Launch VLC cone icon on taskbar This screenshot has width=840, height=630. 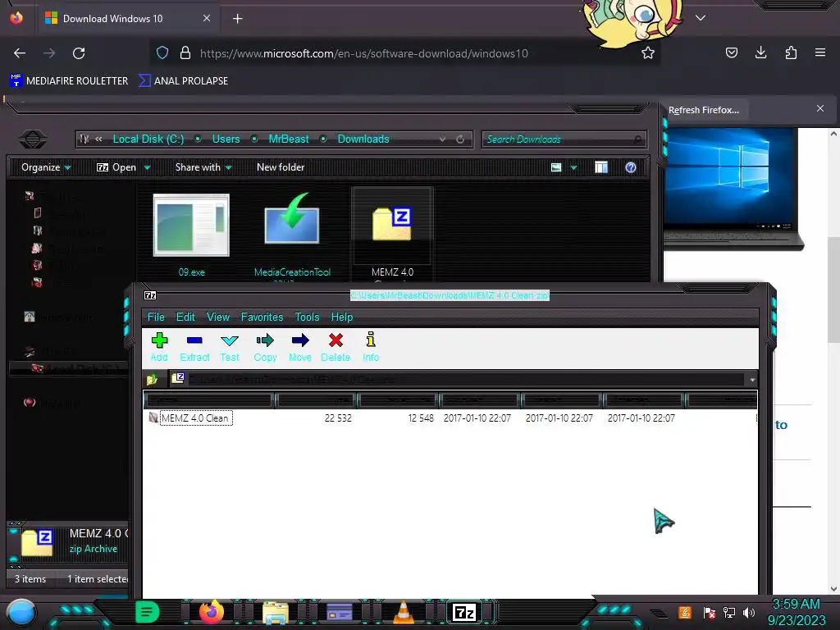tap(404, 612)
